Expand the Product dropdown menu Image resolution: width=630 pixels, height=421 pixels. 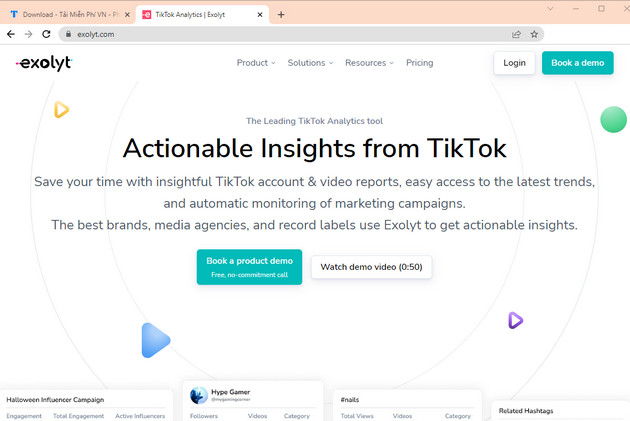(x=256, y=63)
